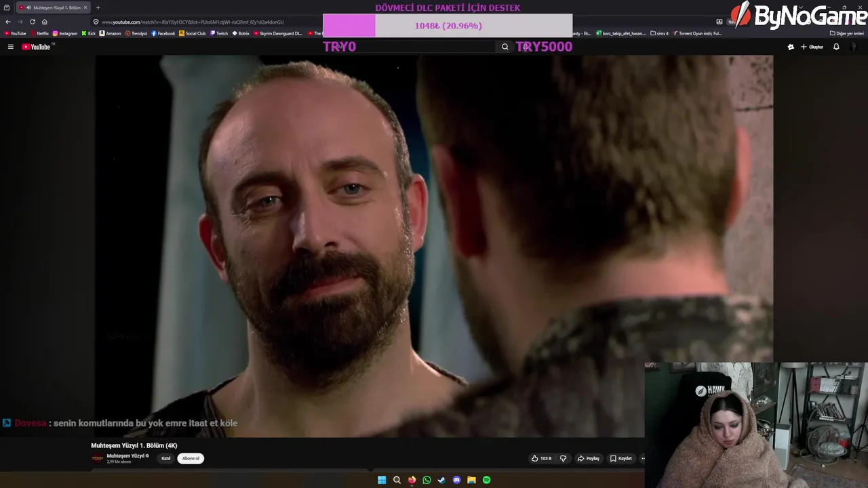Open the Twitch bookmark
868x488 pixels.
coord(219,33)
